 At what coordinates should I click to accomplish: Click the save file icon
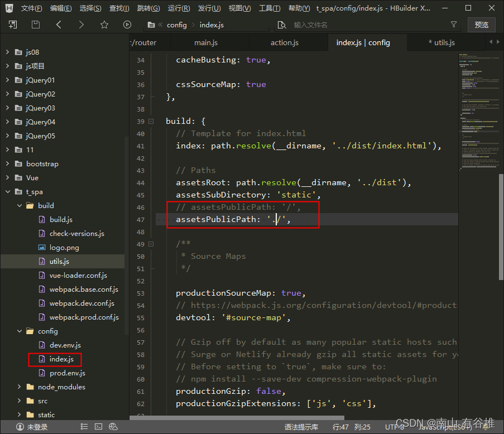[36, 25]
